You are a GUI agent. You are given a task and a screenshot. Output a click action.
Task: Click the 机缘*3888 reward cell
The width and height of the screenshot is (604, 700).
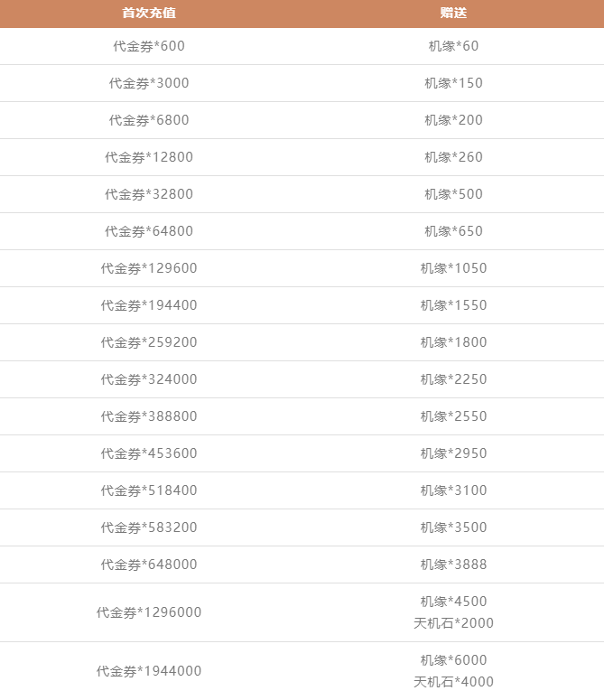(453, 565)
